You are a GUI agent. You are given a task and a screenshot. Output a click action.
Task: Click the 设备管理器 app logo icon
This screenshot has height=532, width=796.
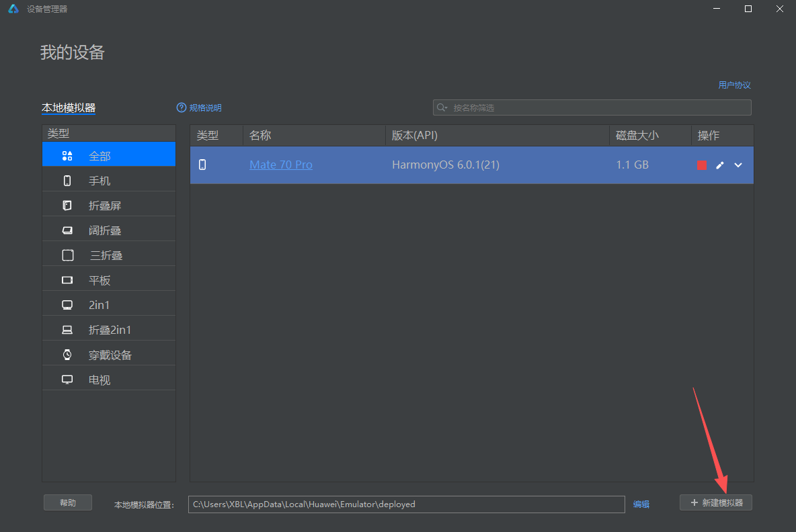click(13, 9)
